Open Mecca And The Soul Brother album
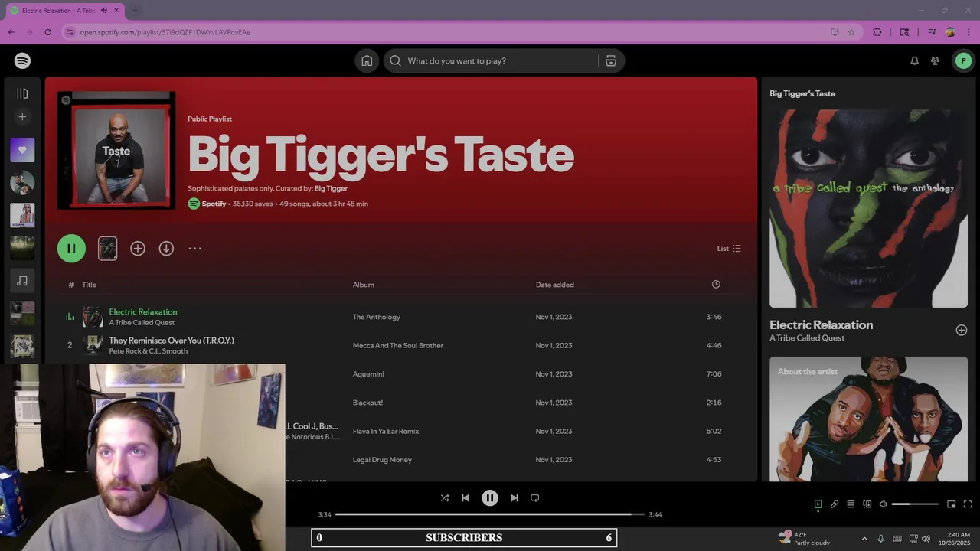This screenshot has width=980, height=551. pos(397,345)
